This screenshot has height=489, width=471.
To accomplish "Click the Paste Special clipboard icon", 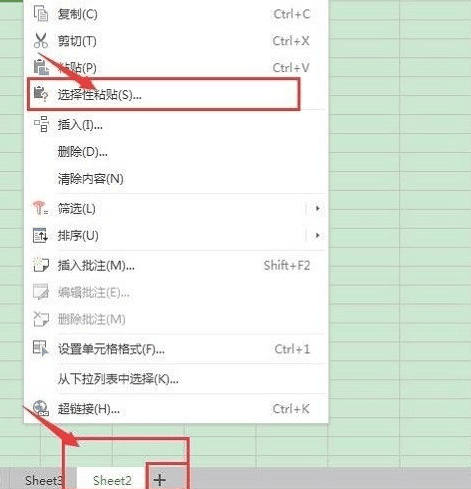I will point(41,94).
